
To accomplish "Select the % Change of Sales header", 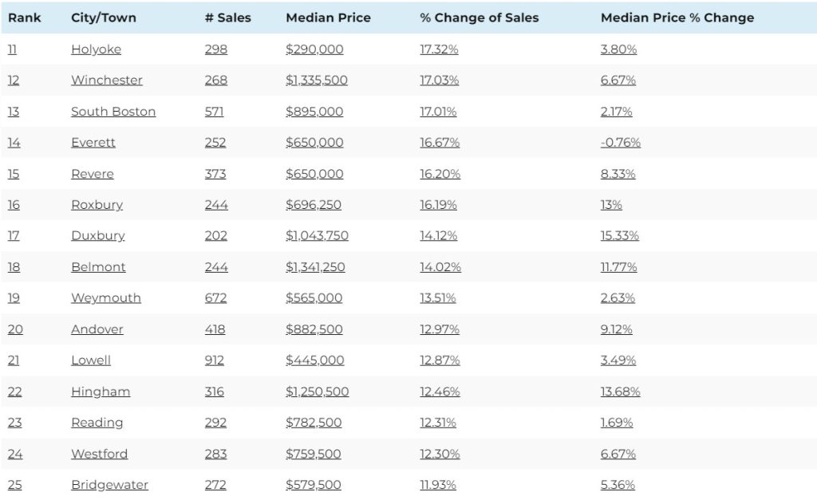I will [x=480, y=18].
